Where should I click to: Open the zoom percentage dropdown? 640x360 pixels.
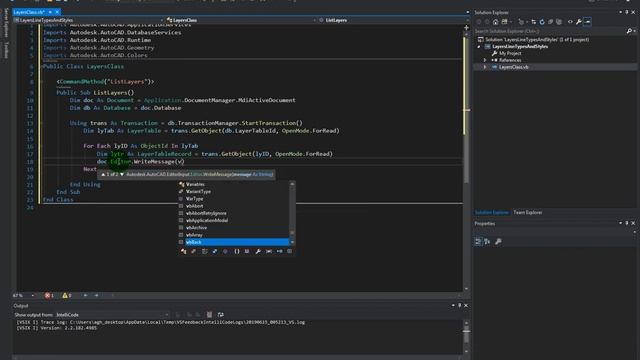point(33,296)
